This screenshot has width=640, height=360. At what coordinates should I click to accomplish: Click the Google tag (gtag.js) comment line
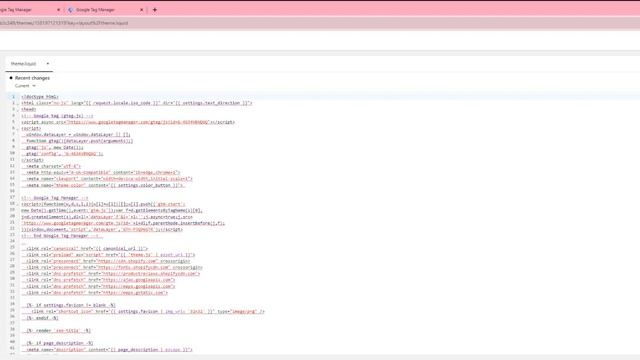click(57, 116)
